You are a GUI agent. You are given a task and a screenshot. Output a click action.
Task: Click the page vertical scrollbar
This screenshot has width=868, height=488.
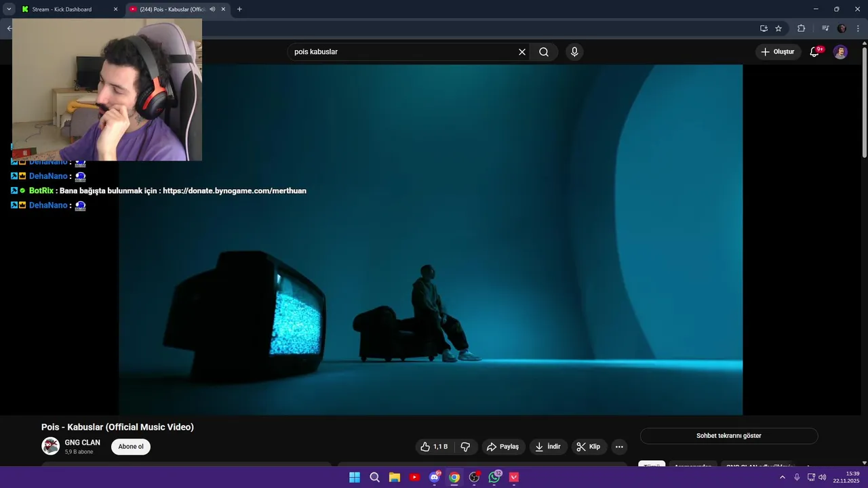tap(864, 102)
